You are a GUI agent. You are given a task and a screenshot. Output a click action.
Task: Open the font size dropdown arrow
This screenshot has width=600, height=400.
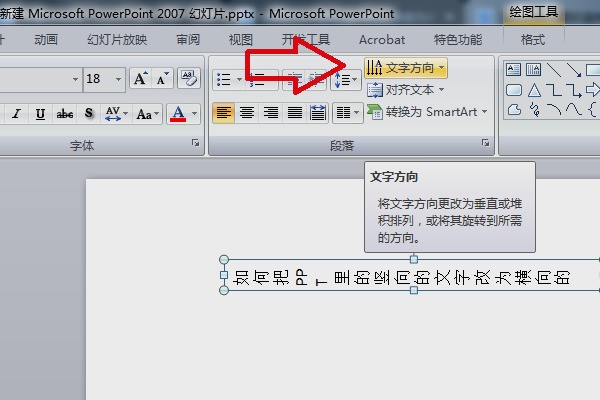tap(118, 79)
